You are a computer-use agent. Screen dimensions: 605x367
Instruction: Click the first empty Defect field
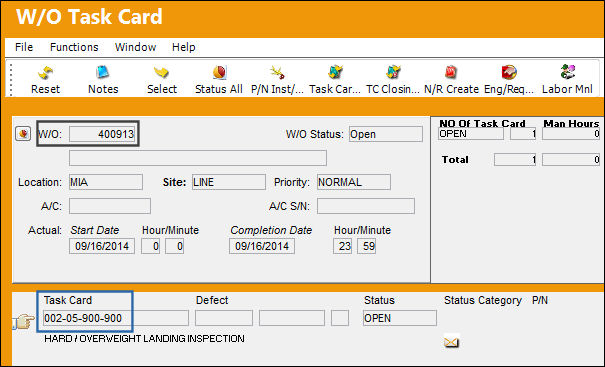[224, 318]
